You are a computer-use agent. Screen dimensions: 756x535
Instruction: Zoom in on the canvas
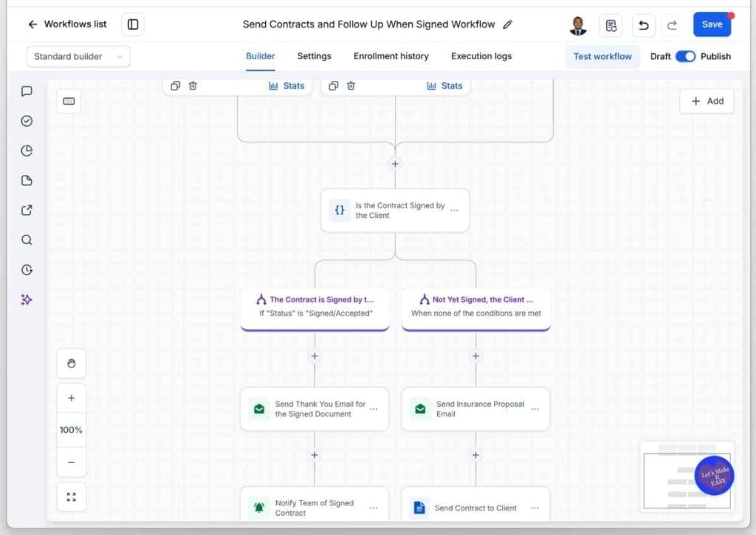[72, 398]
